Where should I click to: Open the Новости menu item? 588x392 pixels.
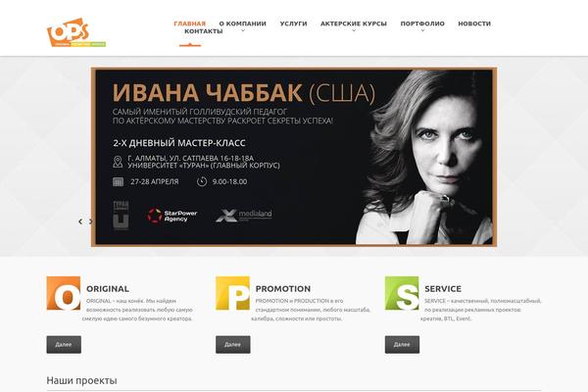[x=474, y=24]
